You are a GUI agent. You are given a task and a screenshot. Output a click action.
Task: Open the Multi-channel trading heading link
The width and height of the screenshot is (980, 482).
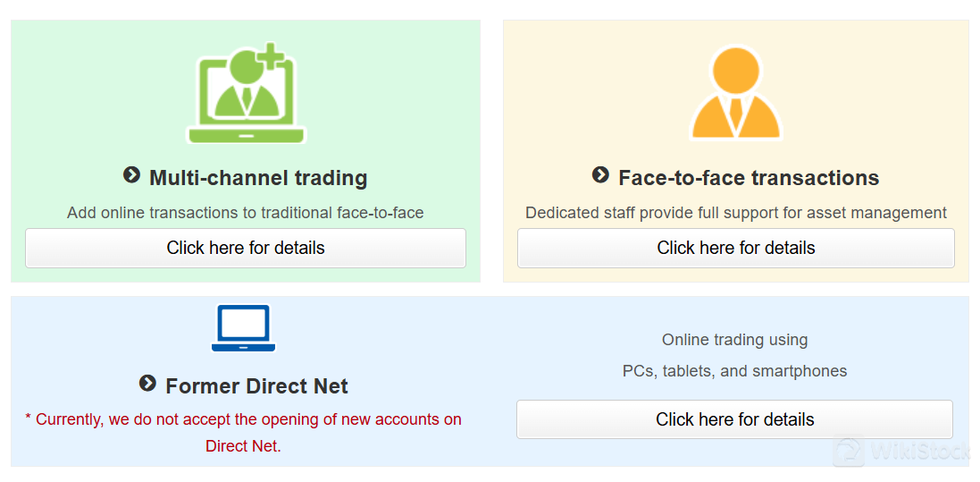click(x=258, y=178)
